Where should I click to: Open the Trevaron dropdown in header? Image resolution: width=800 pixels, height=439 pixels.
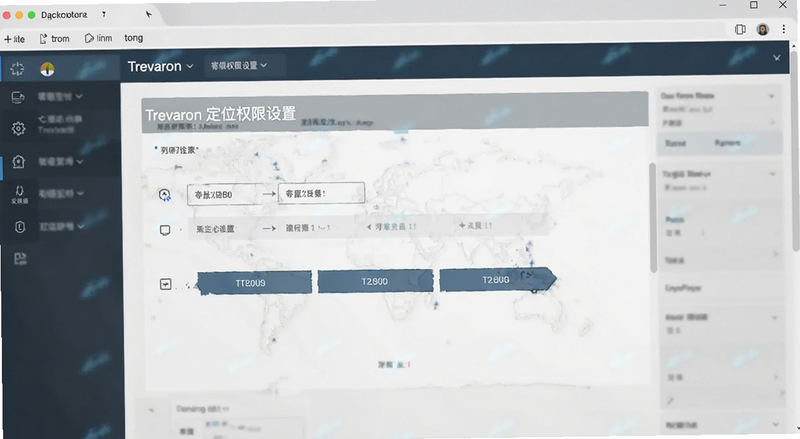(x=160, y=66)
